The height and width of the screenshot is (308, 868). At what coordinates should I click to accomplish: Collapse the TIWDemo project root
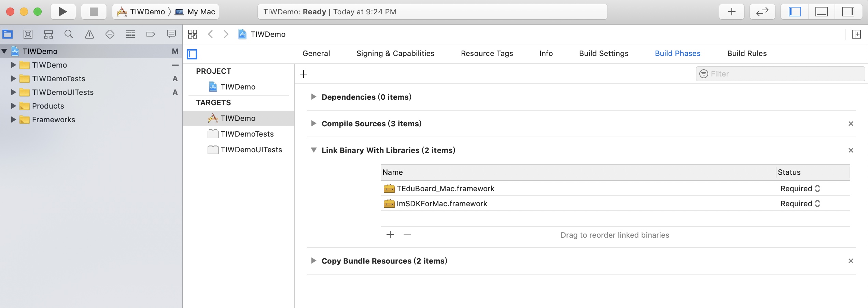4,51
